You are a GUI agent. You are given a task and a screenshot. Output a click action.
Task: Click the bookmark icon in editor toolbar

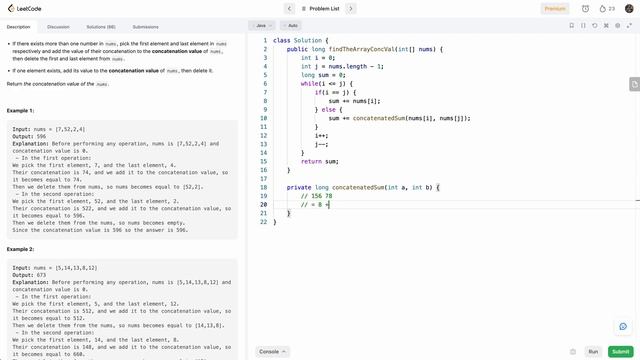click(571, 25)
